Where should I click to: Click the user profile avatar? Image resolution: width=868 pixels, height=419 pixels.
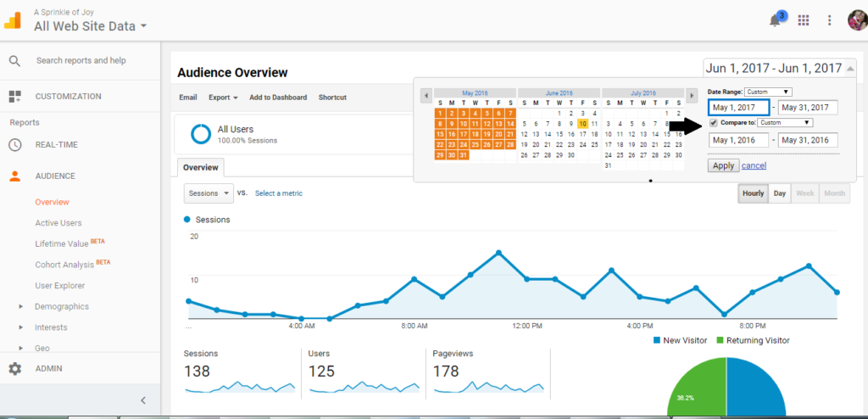point(858,20)
